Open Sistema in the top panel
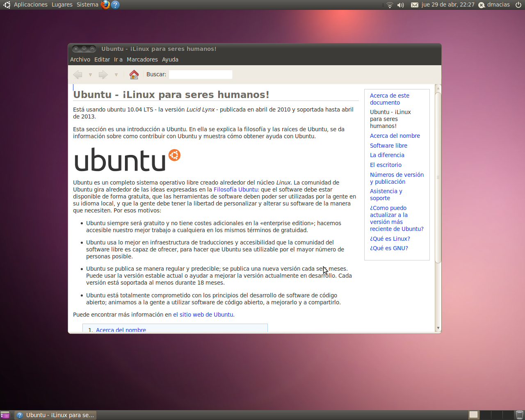The height and width of the screenshot is (420, 525). click(x=87, y=5)
